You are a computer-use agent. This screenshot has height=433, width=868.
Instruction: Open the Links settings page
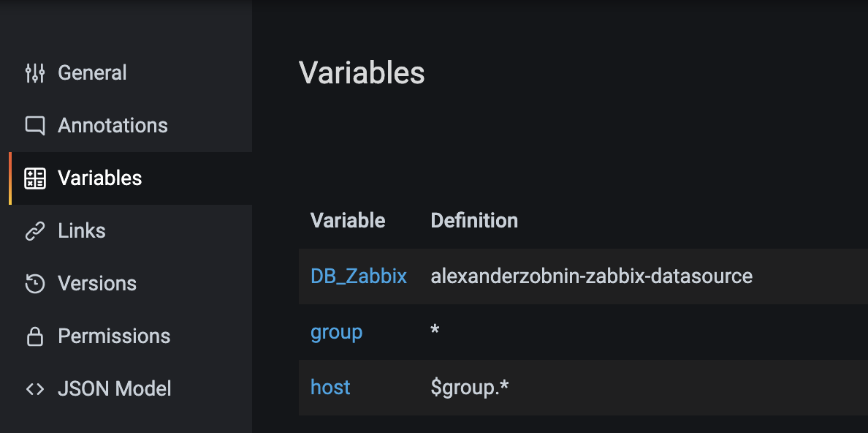click(x=131, y=231)
